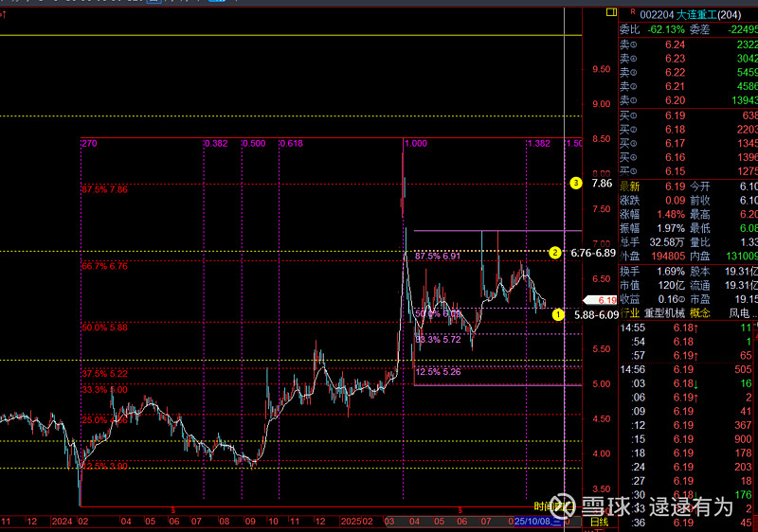
Task: Select red Fibonacci label 87.5% 7.86
Action: 105,189
